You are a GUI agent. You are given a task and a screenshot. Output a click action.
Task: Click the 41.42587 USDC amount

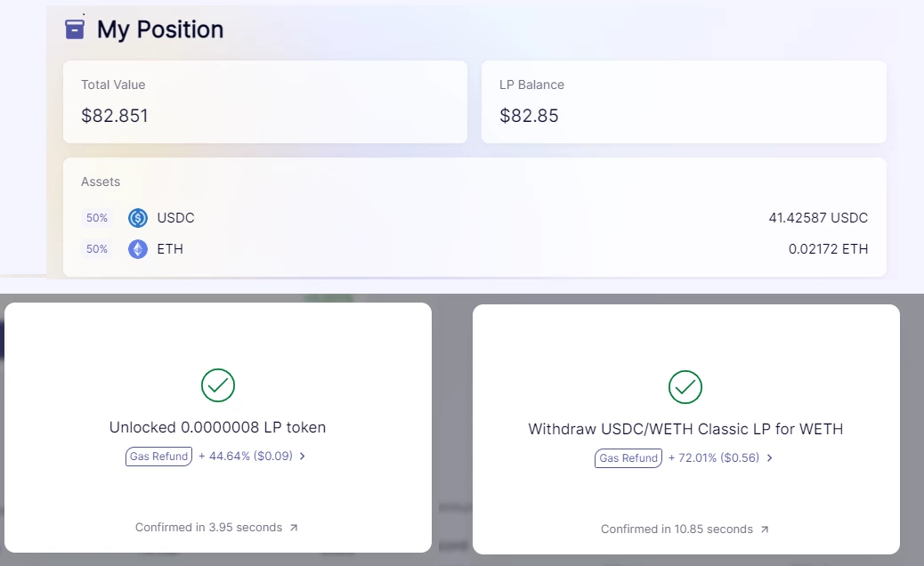click(818, 218)
